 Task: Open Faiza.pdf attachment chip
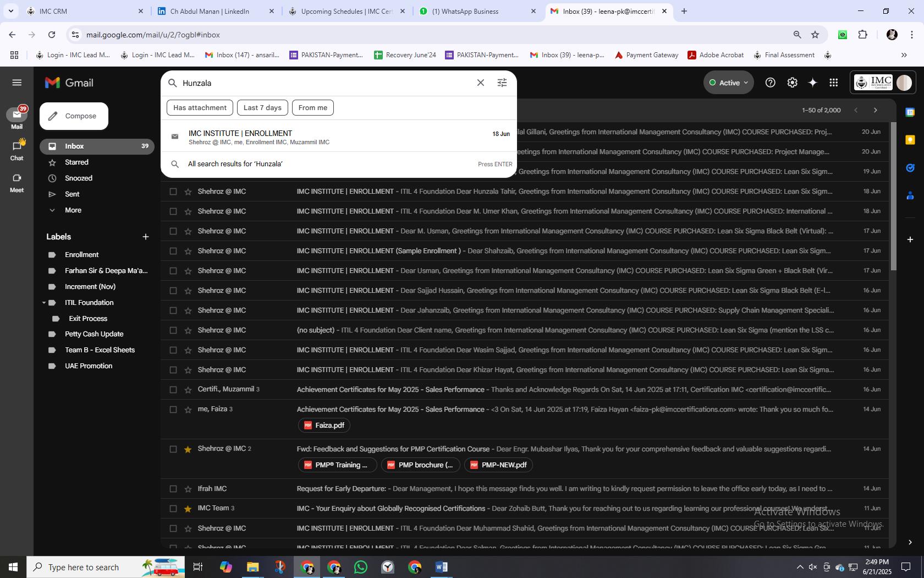tap(324, 426)
